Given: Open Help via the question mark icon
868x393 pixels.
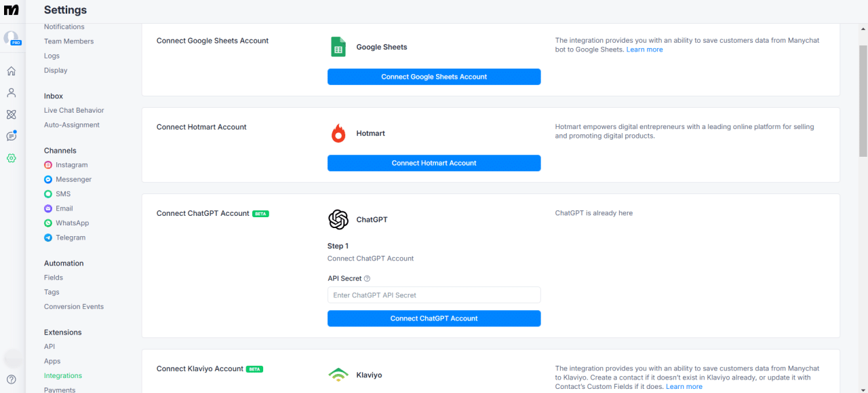Looking at the screenshot, I should pos(11,378).
